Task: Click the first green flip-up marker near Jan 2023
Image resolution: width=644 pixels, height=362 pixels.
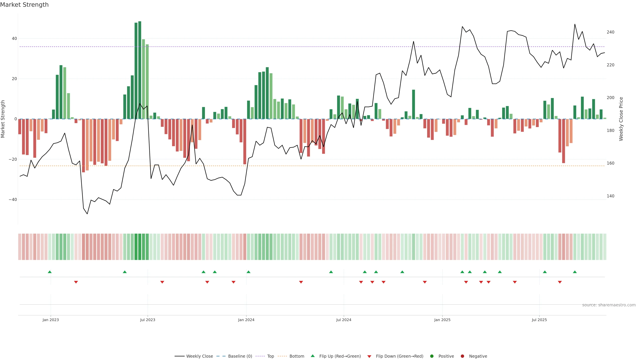Action: coord(50,272)
